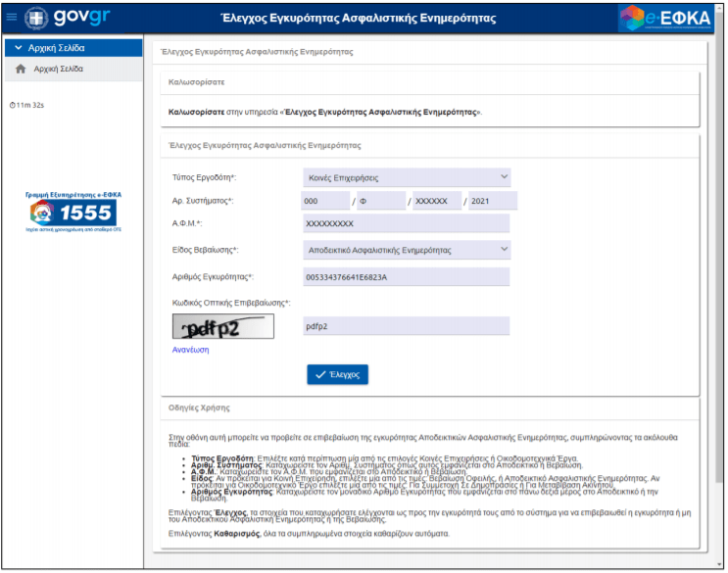Click the 1555 helpline banner
The height and width of the screenshot is (573, 728).
pyautogui.click(x=73, y=212)
